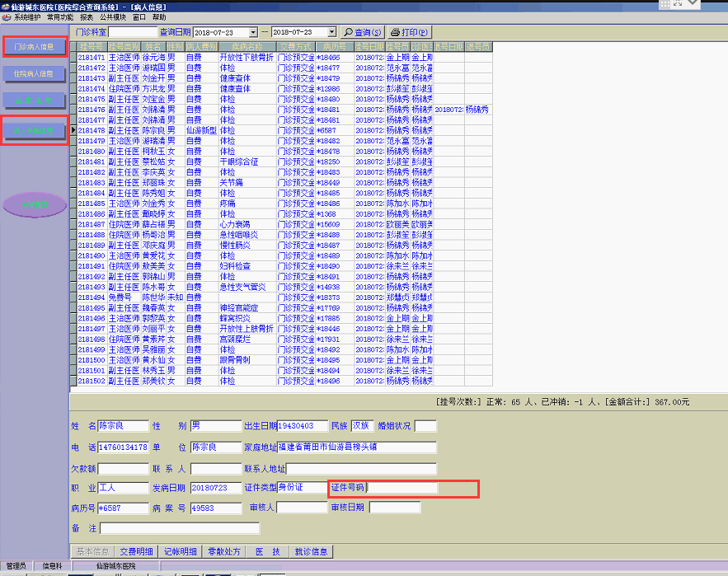Viewport: 728px width, 576px height.
Task: Select 医生信息 in the sidebar
Action: [34, 101]
